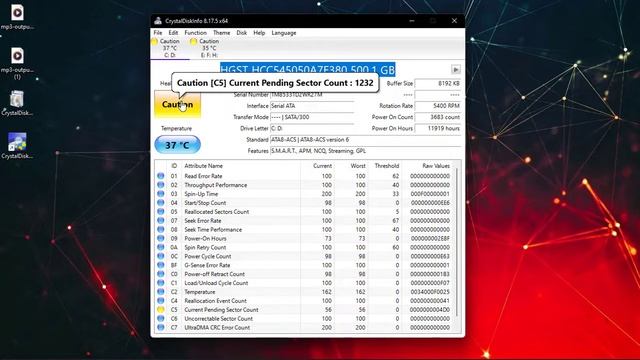640x360 pixels.
Task: Click the Interface Serial ATA field
Action: 312,106
